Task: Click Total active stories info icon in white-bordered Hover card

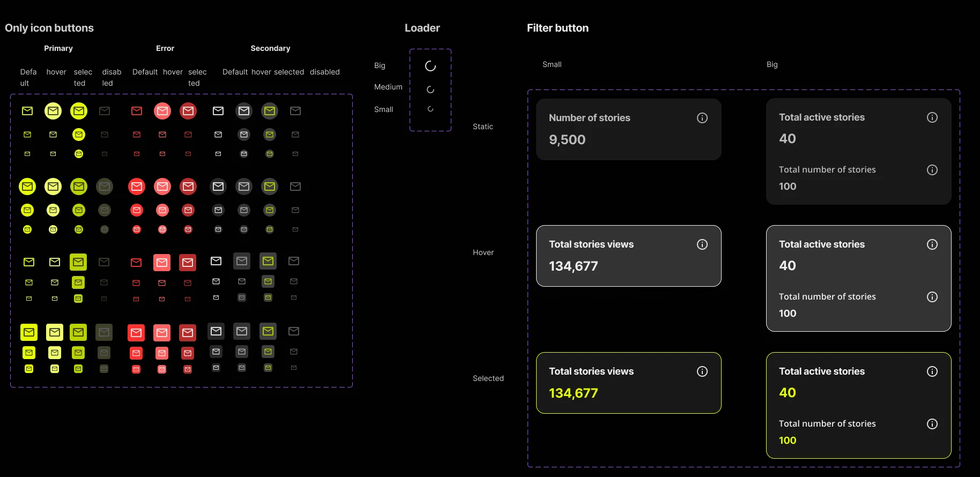Action: tap(932, 244)
